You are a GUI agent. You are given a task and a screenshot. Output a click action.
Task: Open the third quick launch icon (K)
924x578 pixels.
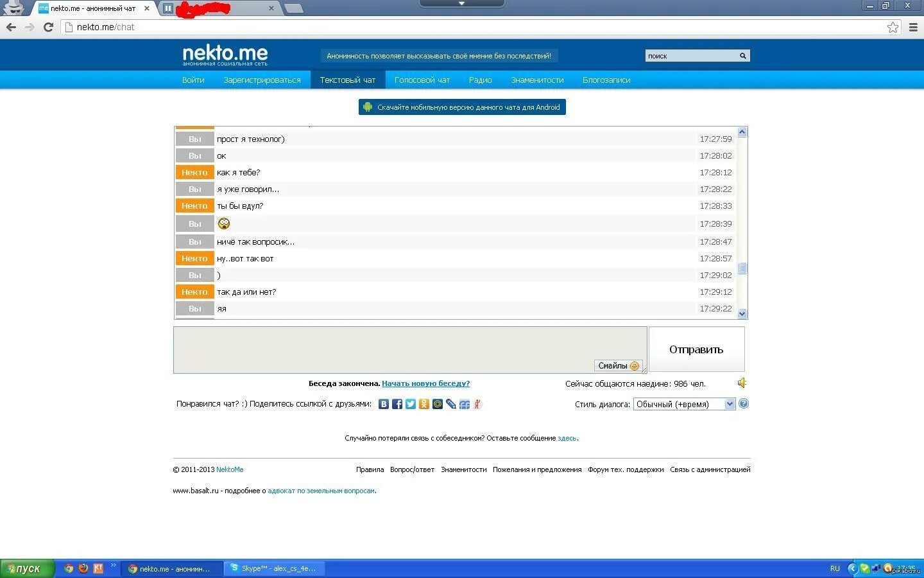98,568
